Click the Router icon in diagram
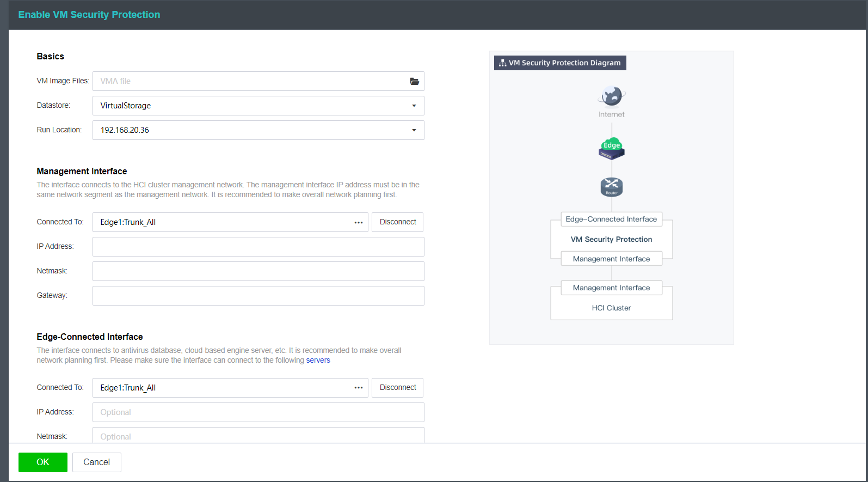 coord(611,187)
